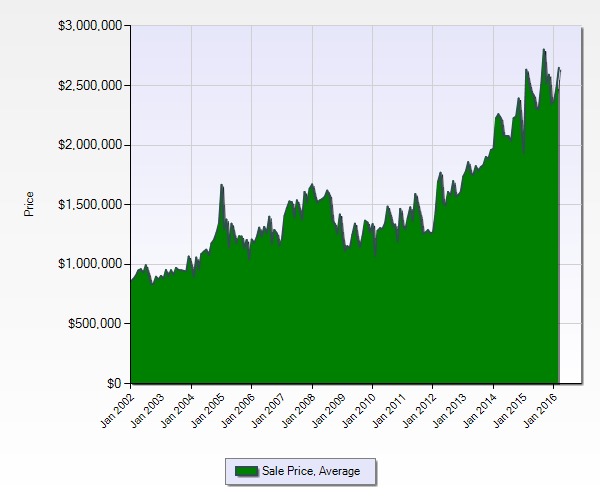The height and width of the screenshot is (500, 600).
Task: Click the $1,500,000 axis label
Action: pos(90,204)
